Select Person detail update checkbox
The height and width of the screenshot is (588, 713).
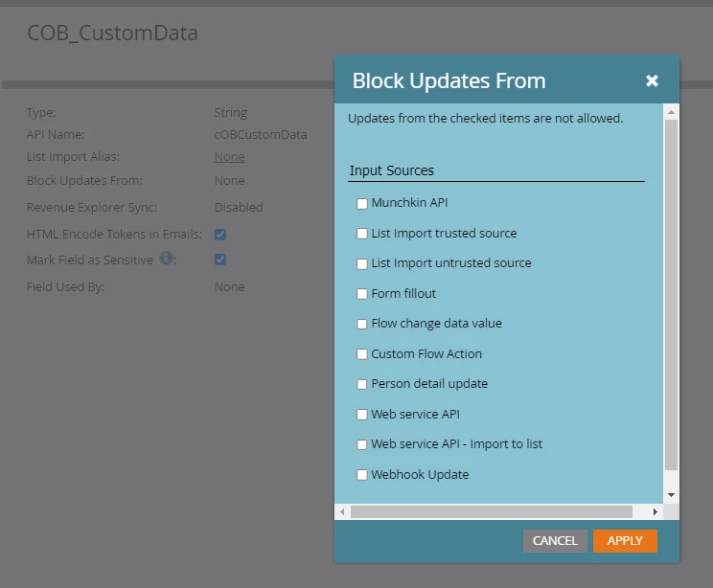pyautogui.click(x=362, y=384)
